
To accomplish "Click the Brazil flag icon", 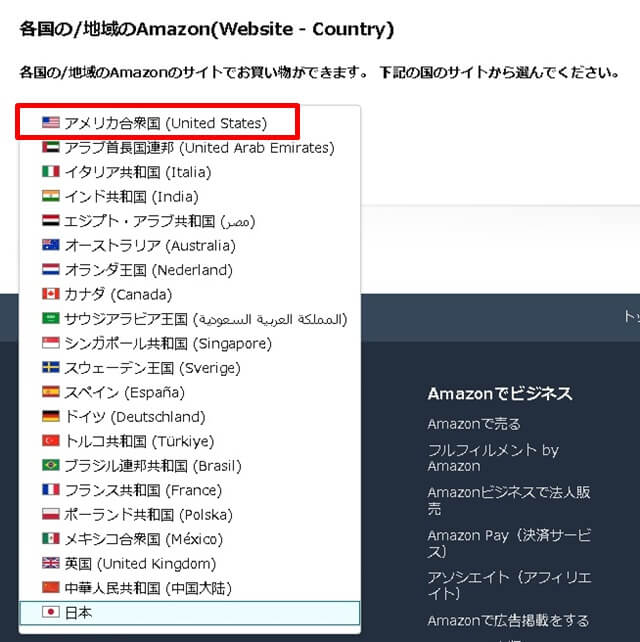I will tap(51, 466).
